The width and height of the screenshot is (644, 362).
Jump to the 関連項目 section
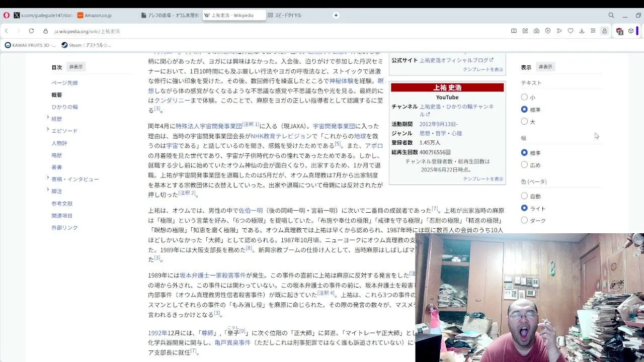coord(62,216)
